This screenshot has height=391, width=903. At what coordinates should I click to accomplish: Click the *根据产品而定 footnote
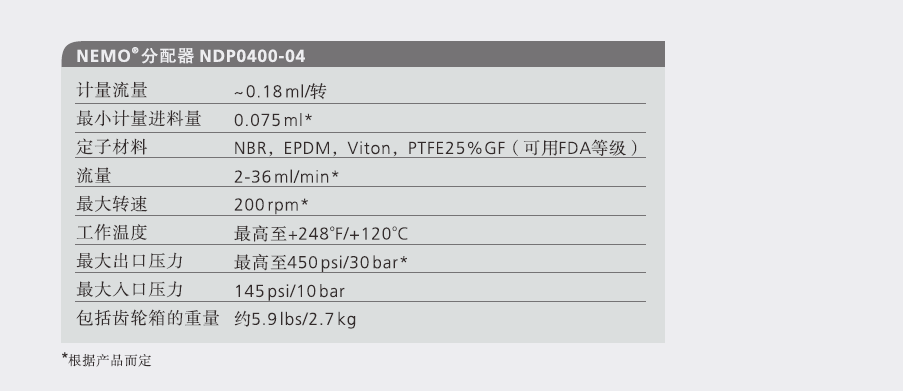click(107, 360)
